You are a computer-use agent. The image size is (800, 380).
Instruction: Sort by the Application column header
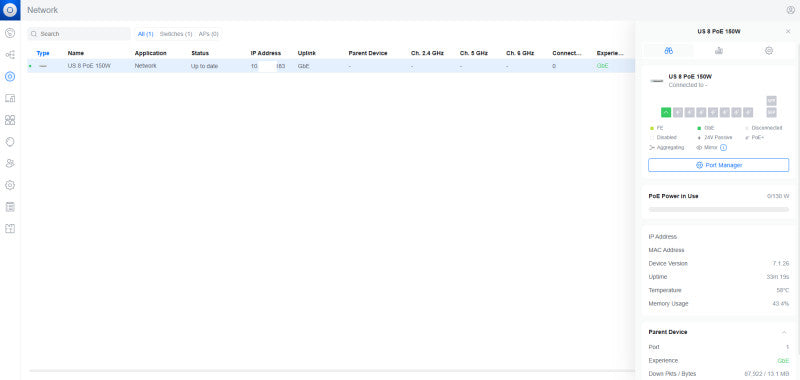(x=151, y=53)
